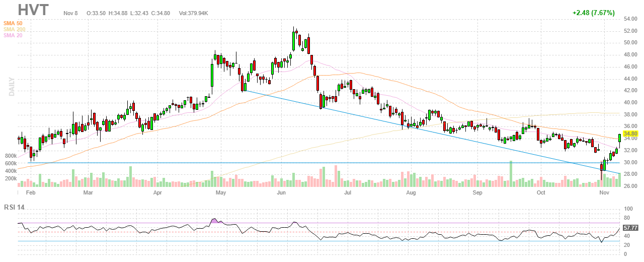Viewport: 644px width, 262px height.
Task: Click the Aug label on time axis
Action: tap(411, 192)
